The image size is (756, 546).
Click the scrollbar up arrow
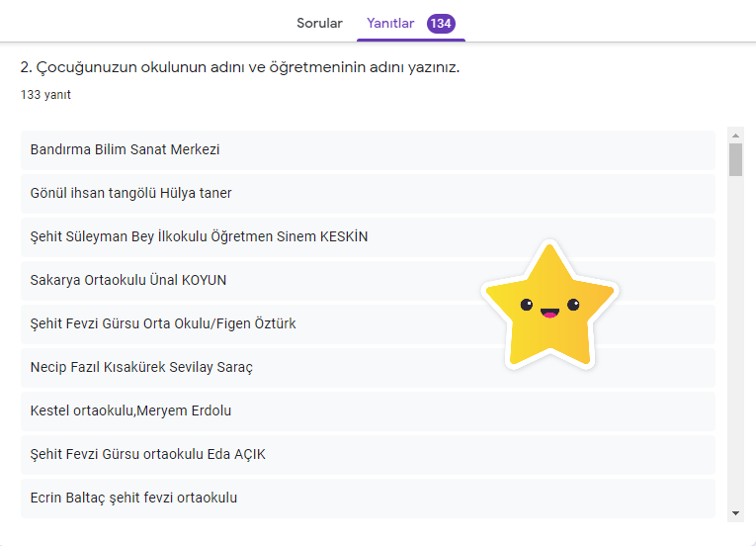pos(735,135)
